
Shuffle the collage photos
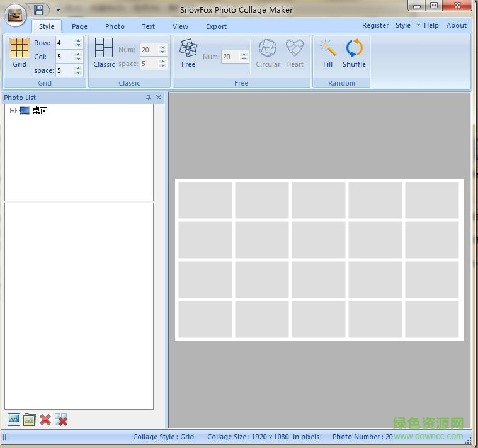point(354,52)
